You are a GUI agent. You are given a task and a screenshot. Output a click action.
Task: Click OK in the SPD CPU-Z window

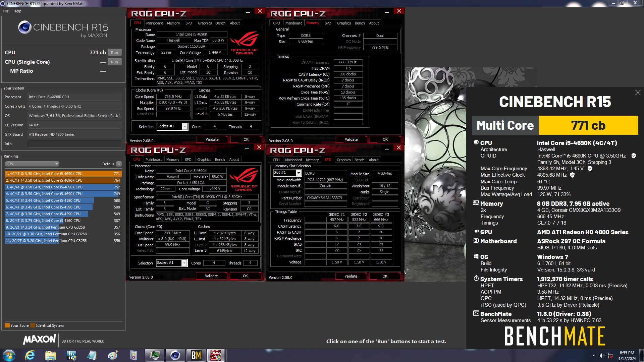(x=385, y=276)
